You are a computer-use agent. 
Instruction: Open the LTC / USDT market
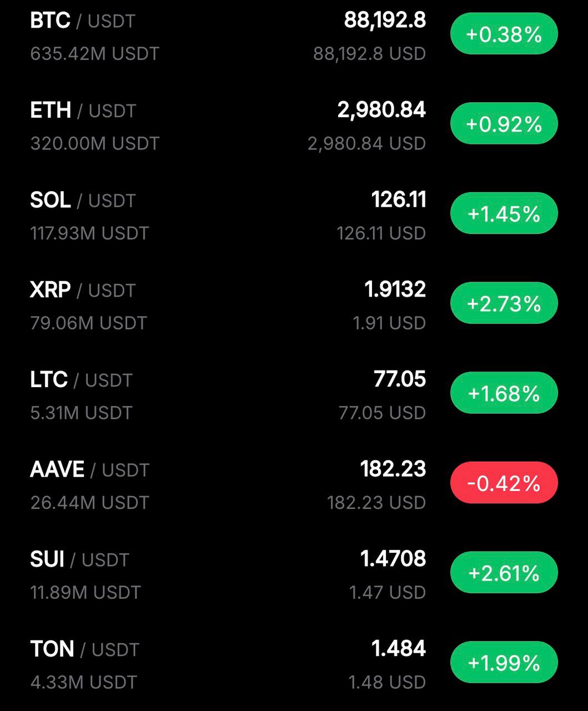81,380
